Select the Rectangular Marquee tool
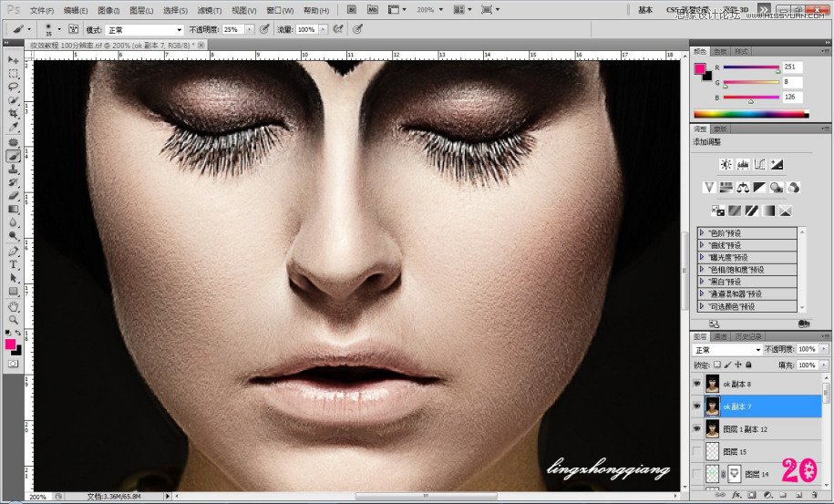The width and height of the screenshot is (834, 504). pyautogui.click(x=13, y=74)
